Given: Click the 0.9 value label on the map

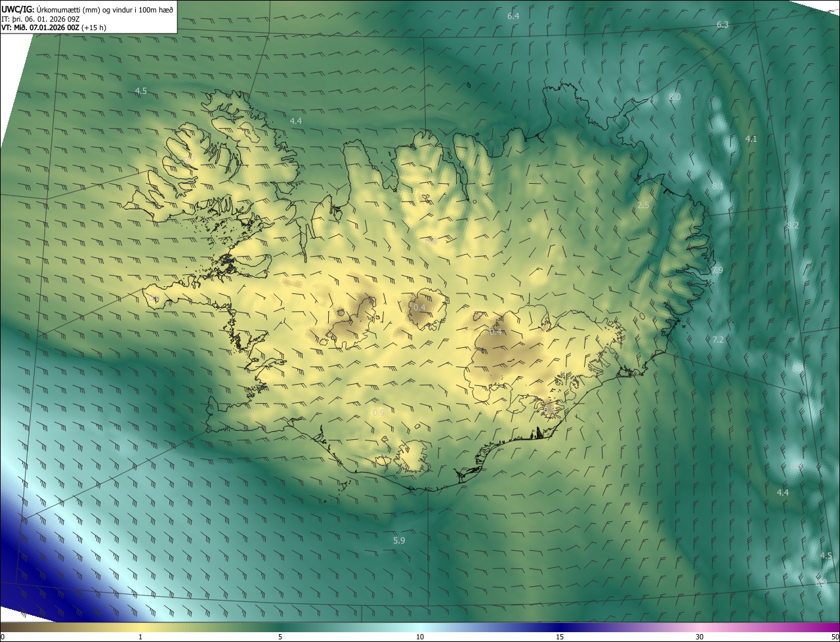Looking at the screenshot, I should [379, 413].
